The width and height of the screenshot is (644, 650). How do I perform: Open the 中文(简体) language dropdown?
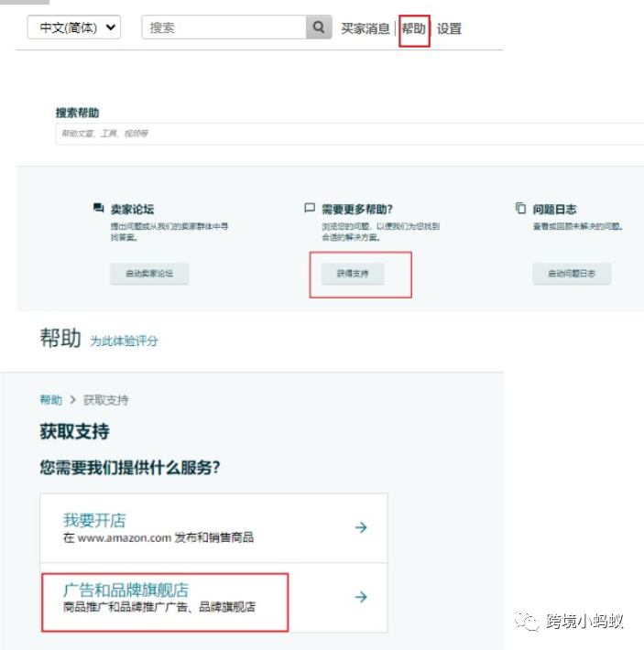[74, 27]
